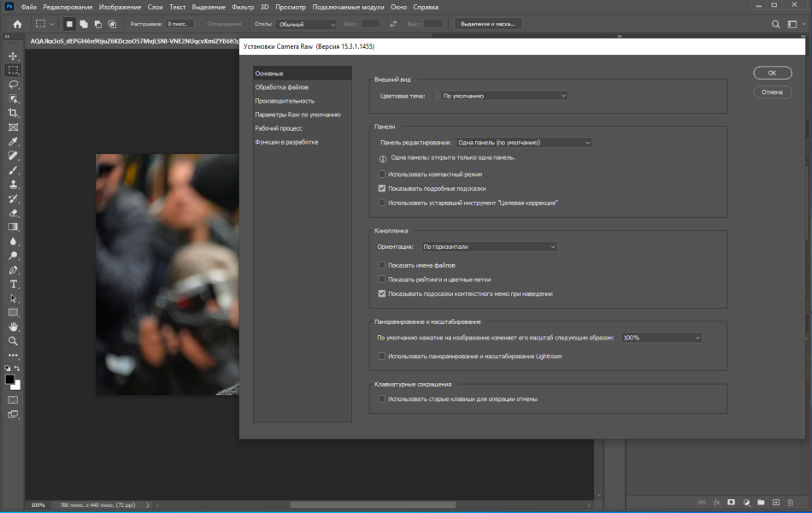Screen dimensions: 812x513
Task: Create new layer icon in Layers panel
Action: click(776, 502)
